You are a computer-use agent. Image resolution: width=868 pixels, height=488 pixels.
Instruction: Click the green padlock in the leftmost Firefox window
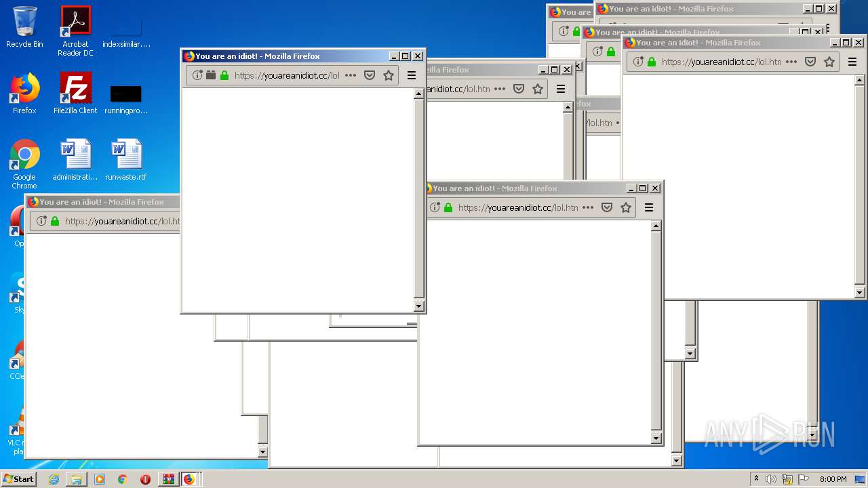[x=55, y=221]
